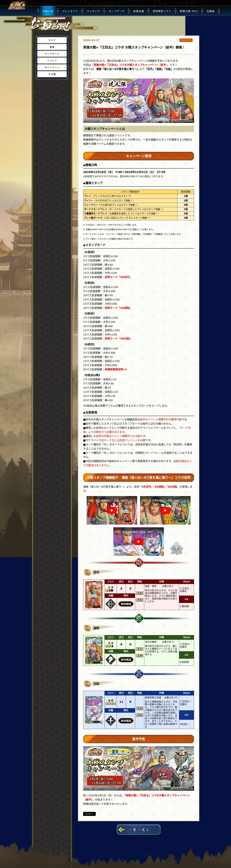Play the 盗跖 introduction YouTube video
This screenshot has height=868, width=231.
point(165,510)
